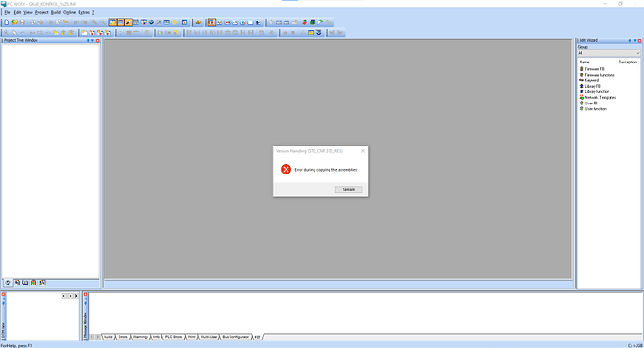Viewport: 644px width, 348px height.
Task: Select Network Templates in Edit Wizard list
Action: pos(597,98)
